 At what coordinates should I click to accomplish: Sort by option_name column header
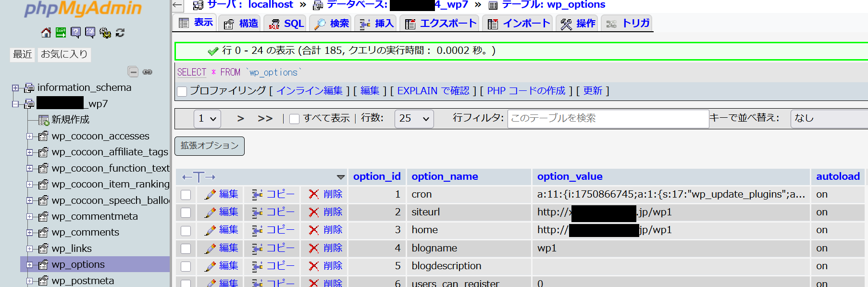(x=445, y=176)
